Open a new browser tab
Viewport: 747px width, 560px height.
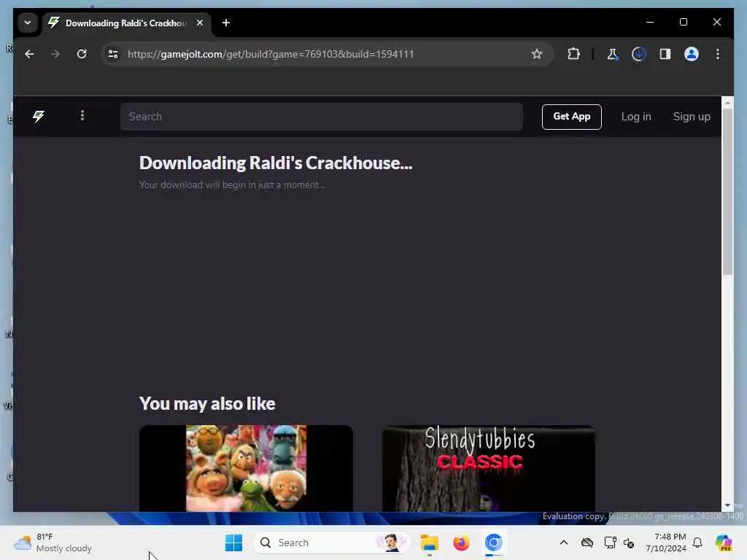[226, 23]
